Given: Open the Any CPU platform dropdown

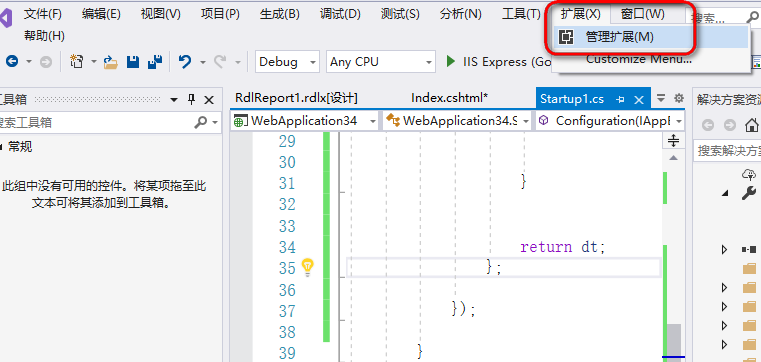Looking at the screenshot, I should point(380,62).
